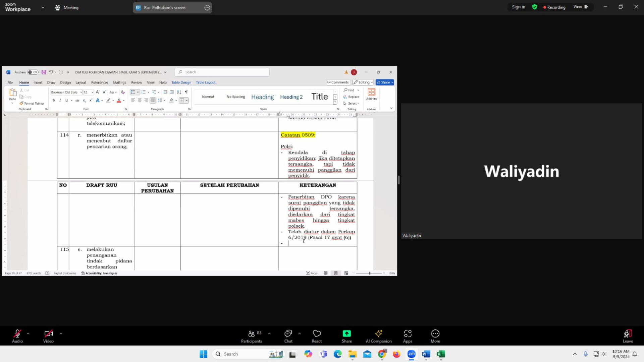This screenshot has width=644, height=362.
Task: Open Zoom AI Companion
Action: (x=379, y=336)
